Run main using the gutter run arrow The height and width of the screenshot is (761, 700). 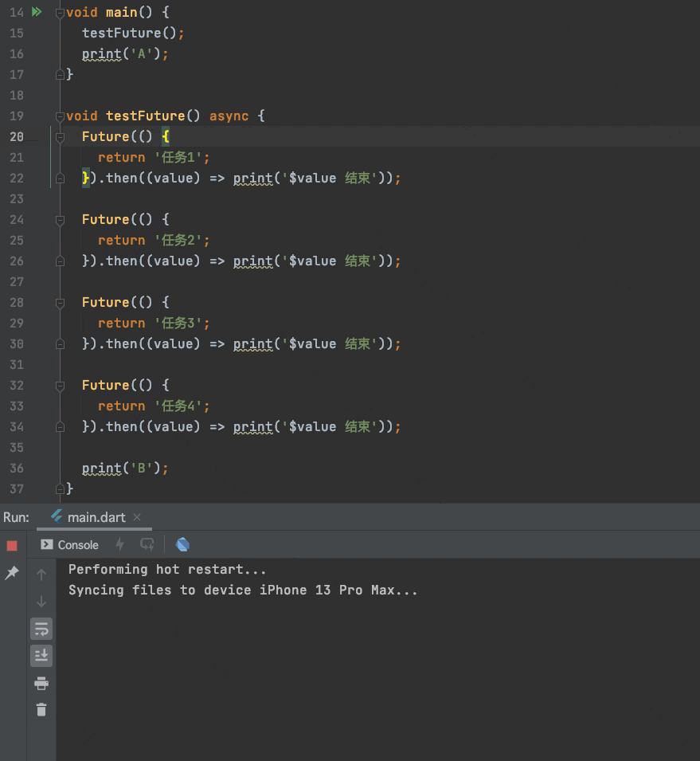[36, 11]
